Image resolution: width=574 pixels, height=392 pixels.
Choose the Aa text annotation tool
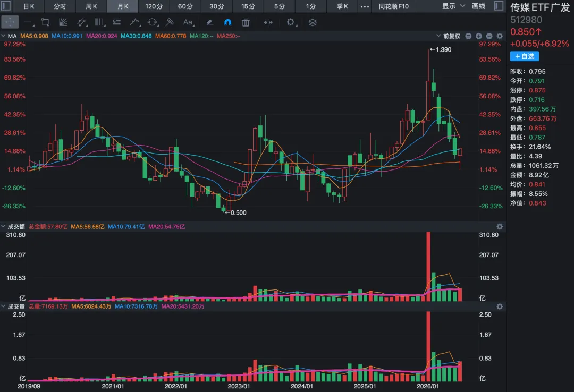click(188, 22)
